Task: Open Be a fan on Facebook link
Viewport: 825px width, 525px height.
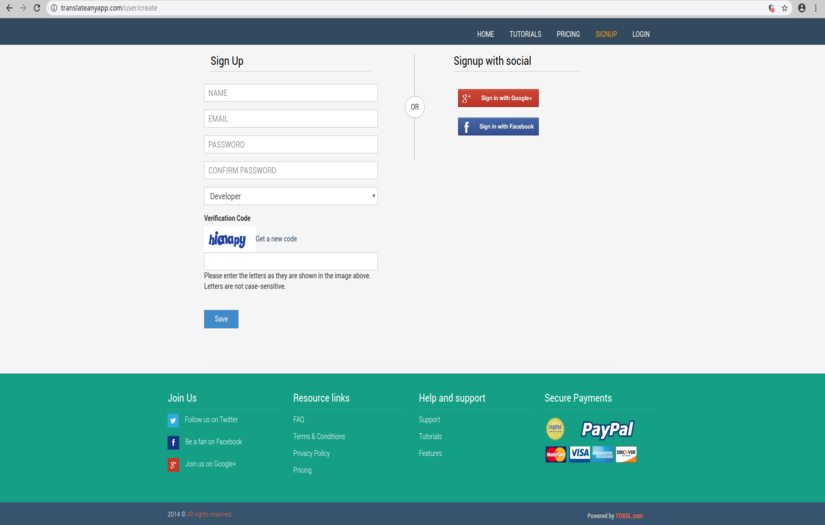Action: [x=213, y=442]
